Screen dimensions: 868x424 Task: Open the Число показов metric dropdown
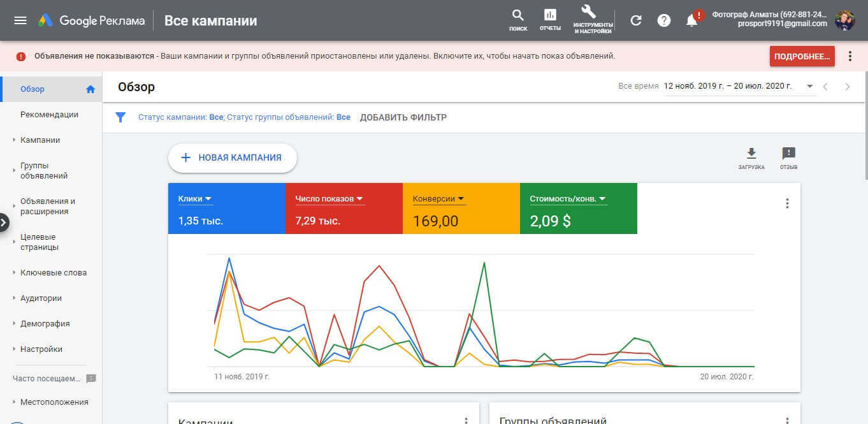click(x=329, y=199)
